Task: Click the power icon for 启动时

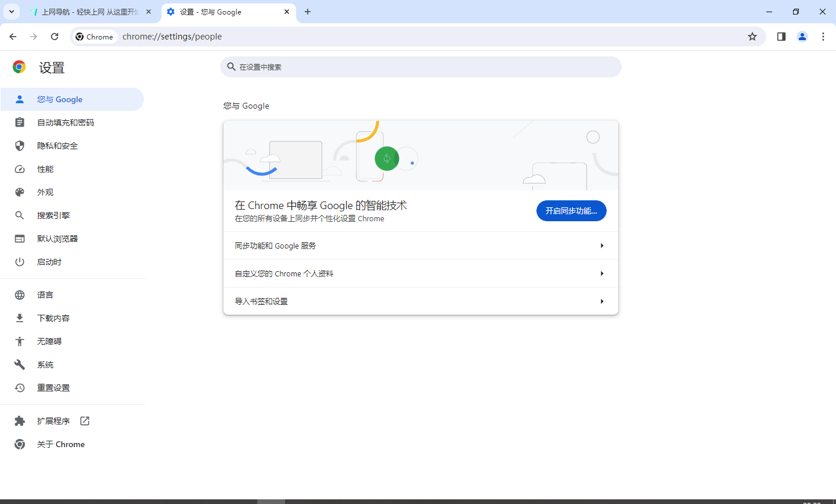Action: tap(20, 262)
